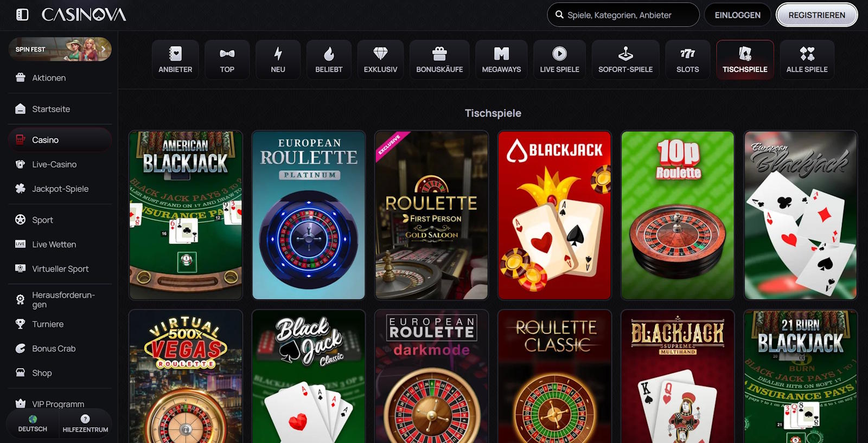868x443 pixels.
Task: Open the European Blackjack game tile
Action: [801, 215]
